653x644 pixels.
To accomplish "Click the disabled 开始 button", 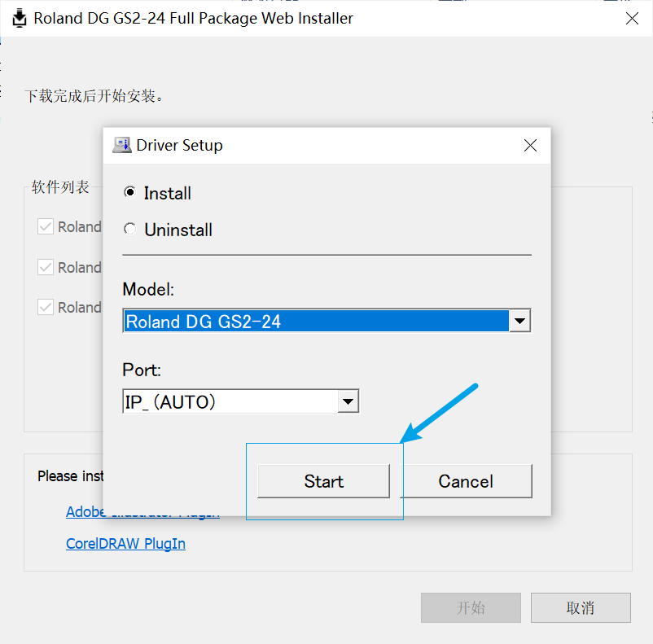I will coord(471,607).
